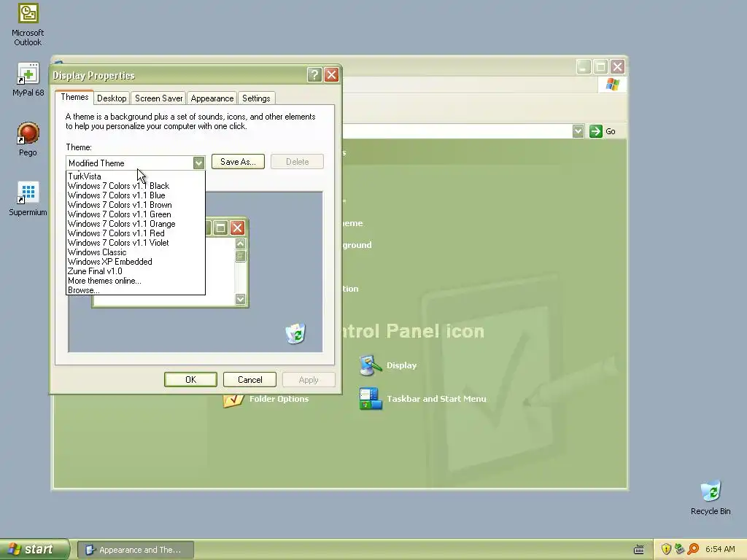Click the security shield tray icon
The height and width of the screenshot is (560, 747).
pos(666,549)
